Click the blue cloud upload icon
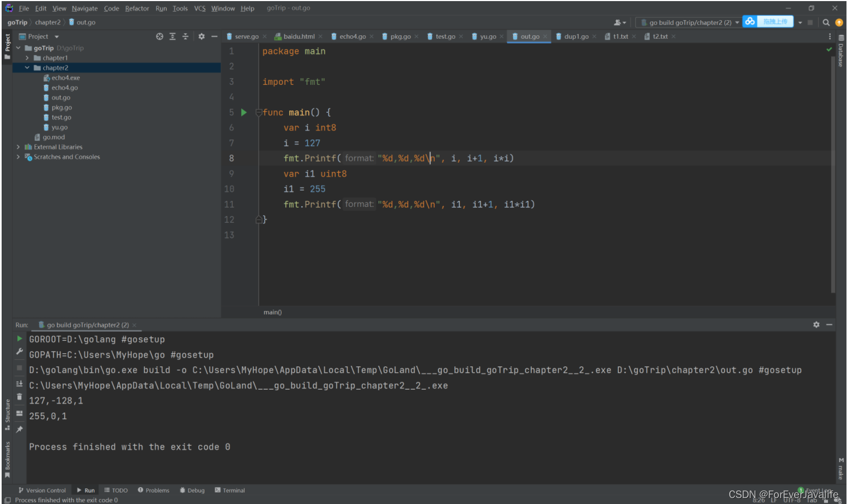 pos(750,21)
